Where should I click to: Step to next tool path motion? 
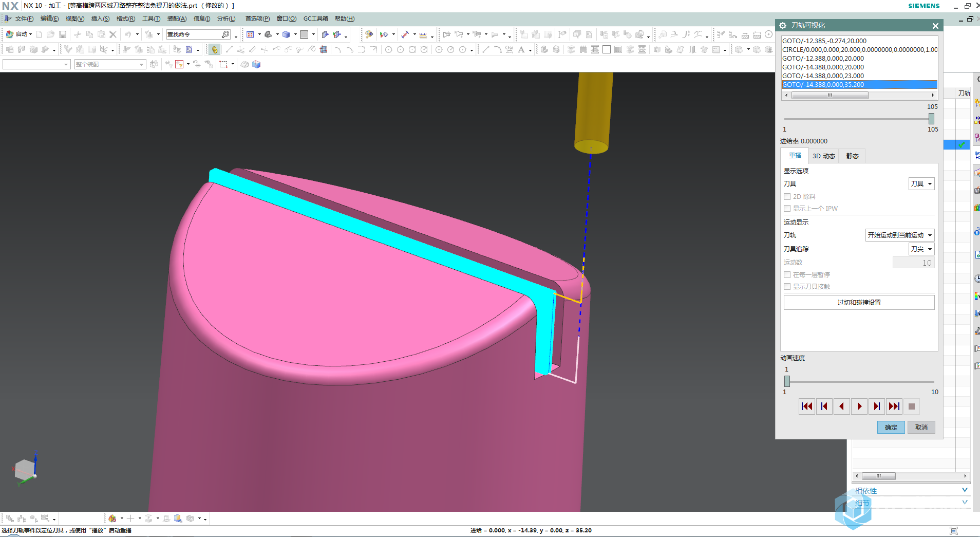[x=877, y=406]
